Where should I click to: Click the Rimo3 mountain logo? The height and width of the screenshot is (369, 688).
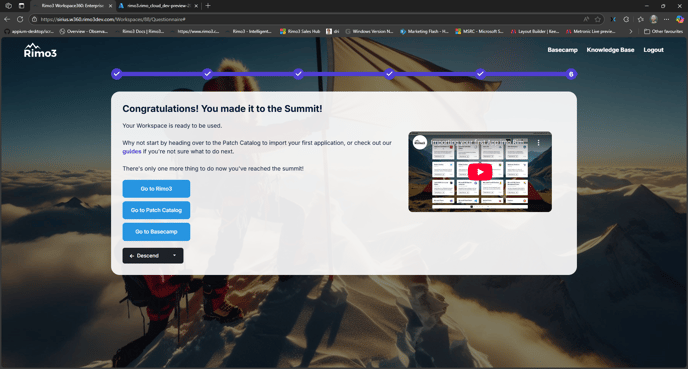(40, 50)
